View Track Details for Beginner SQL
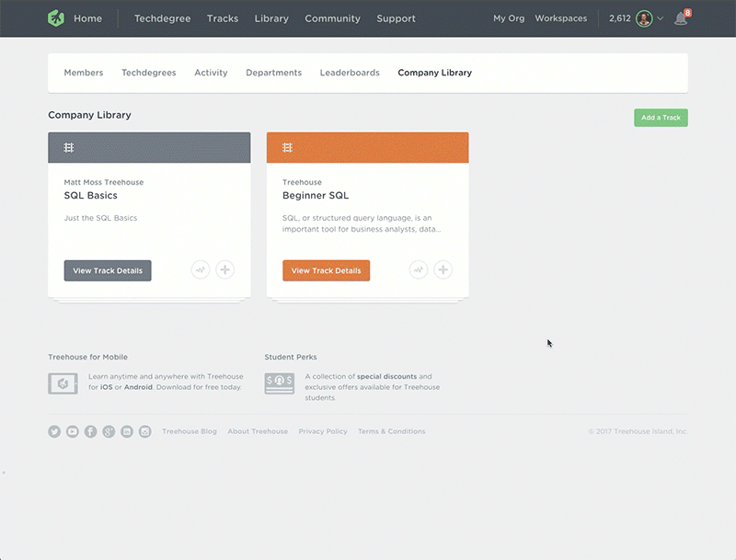This screenshot has width=736, height=560. (327, 270)
